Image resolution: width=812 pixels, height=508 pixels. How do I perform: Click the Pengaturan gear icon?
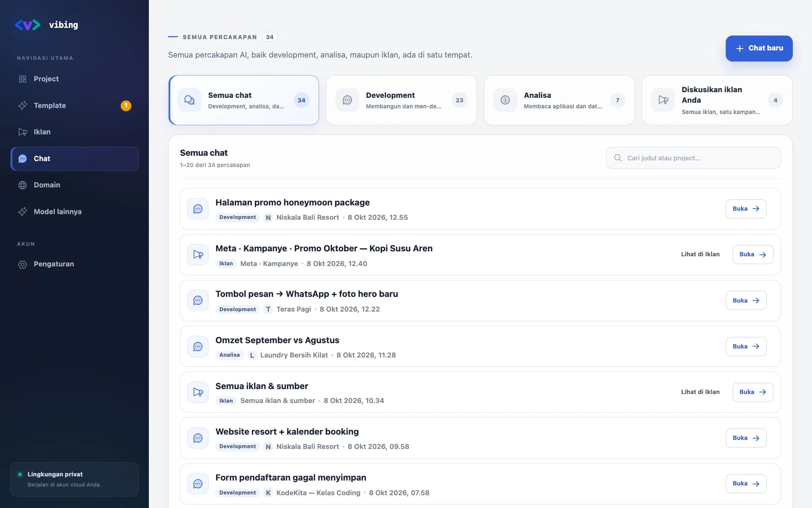pos(23,264)
